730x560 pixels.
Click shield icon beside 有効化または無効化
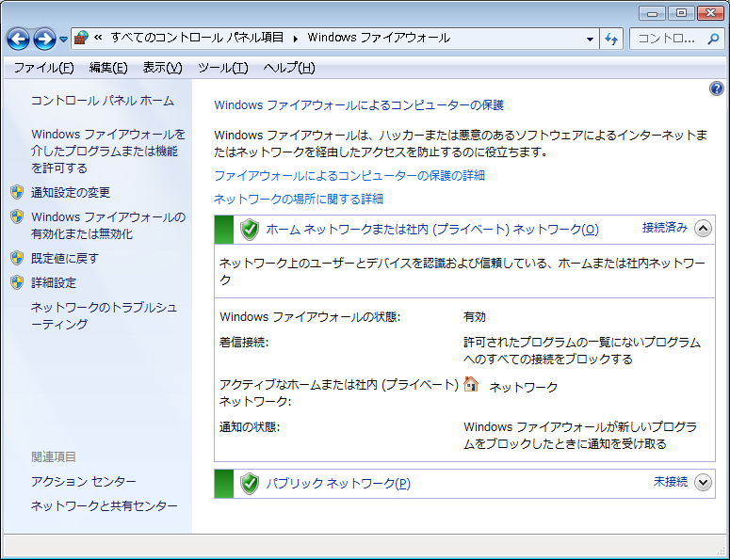pos(17,216)
